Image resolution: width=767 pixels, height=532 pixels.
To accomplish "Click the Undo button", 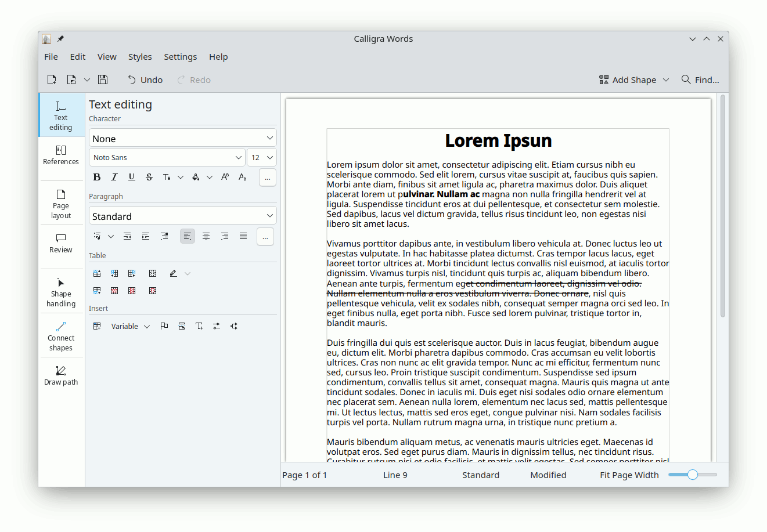I will tap(145, 79).
